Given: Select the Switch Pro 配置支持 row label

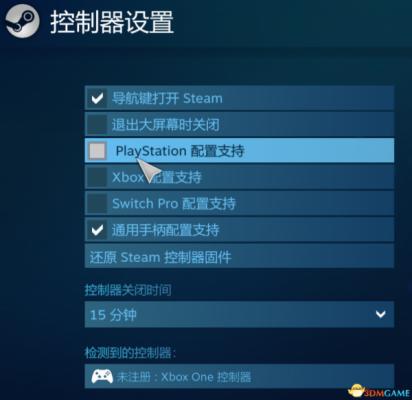Looking at the screenshot, I should pyautogui.click(x=174, y=203).
